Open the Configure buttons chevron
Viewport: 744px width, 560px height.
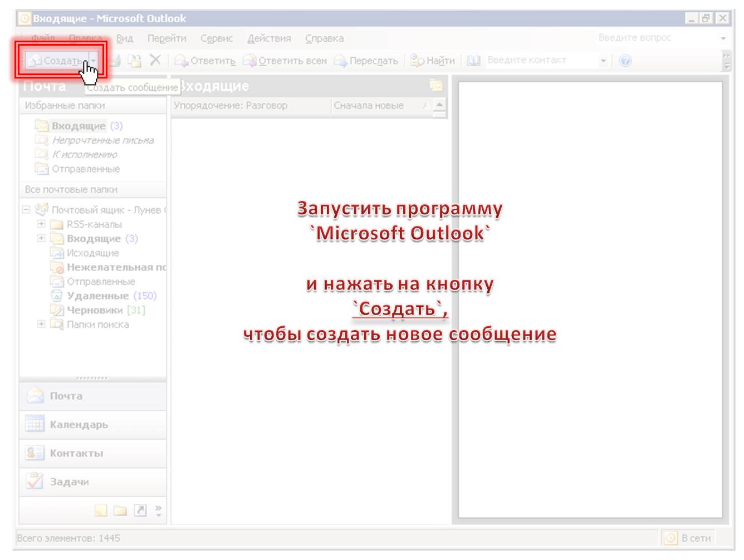[x=158, y=510]
